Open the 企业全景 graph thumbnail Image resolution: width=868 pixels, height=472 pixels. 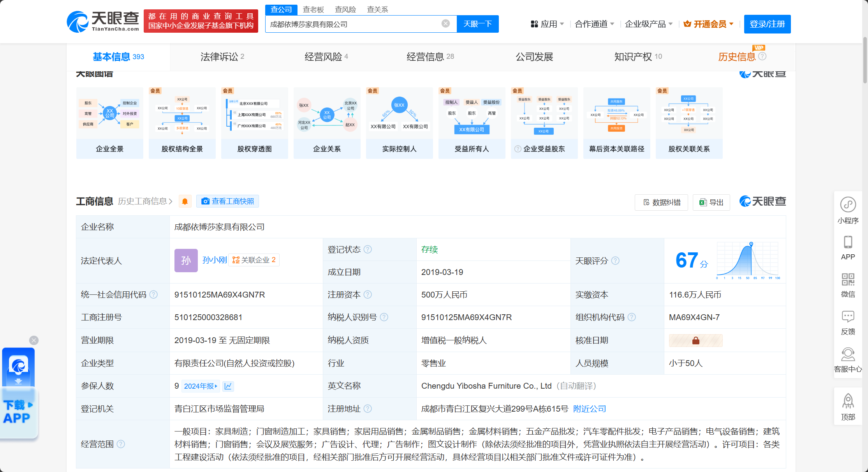110,123
